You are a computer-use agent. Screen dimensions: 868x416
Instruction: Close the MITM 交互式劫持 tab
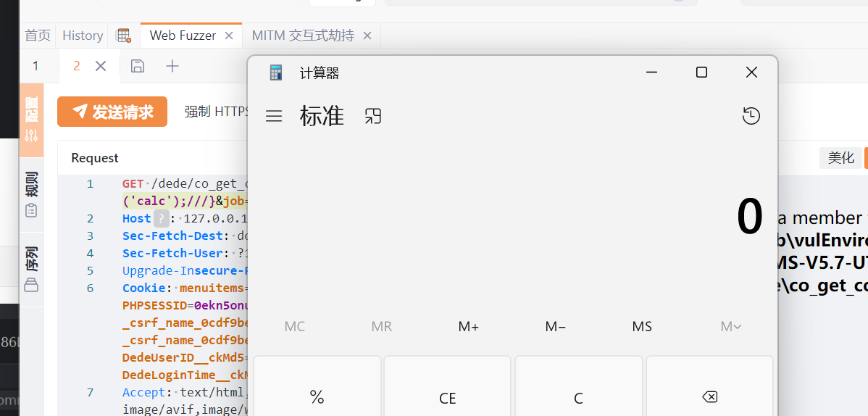click(x=367, y=36)
